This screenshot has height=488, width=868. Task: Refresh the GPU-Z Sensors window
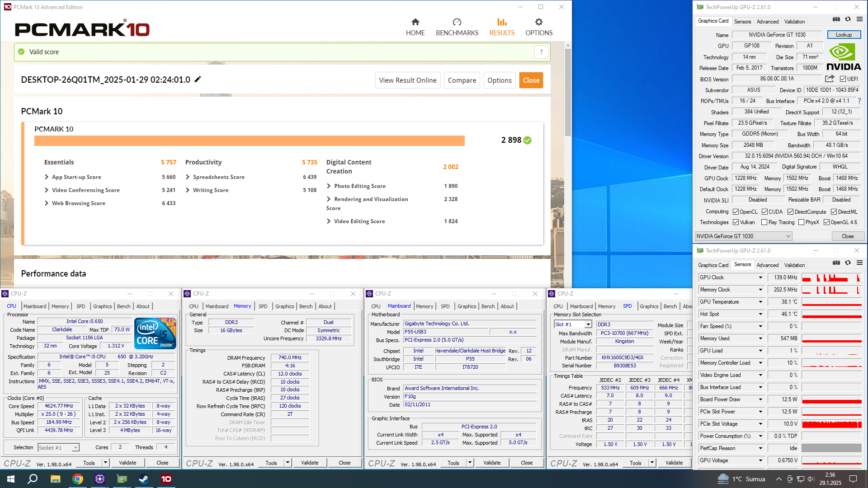point(848,263)
